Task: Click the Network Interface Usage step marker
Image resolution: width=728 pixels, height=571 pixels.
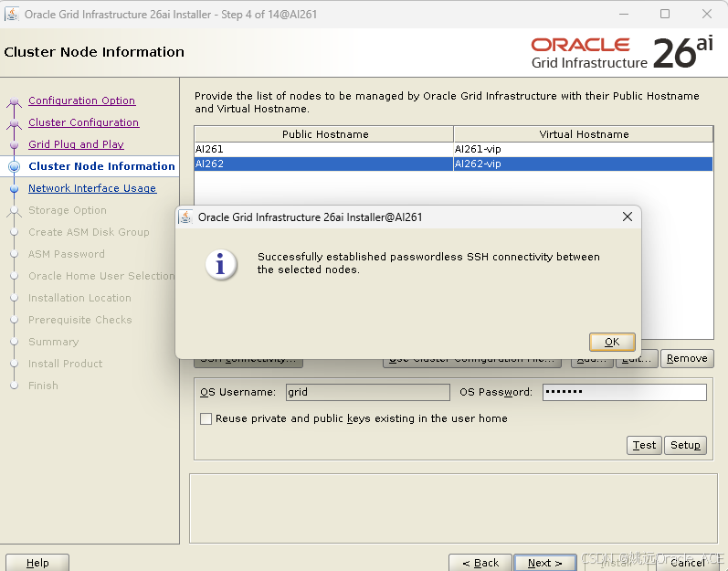Action: [x=15, y=188]
